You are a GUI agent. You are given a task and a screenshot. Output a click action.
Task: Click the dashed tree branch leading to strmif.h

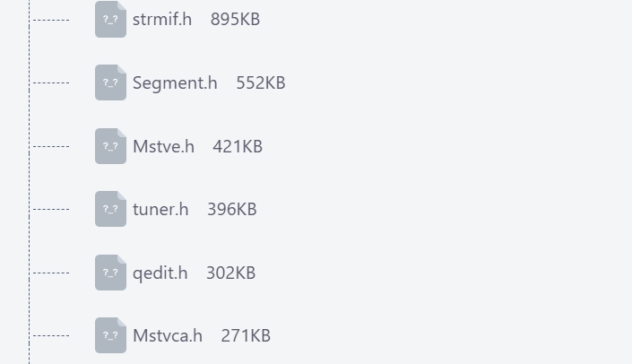tap(51, 20)
